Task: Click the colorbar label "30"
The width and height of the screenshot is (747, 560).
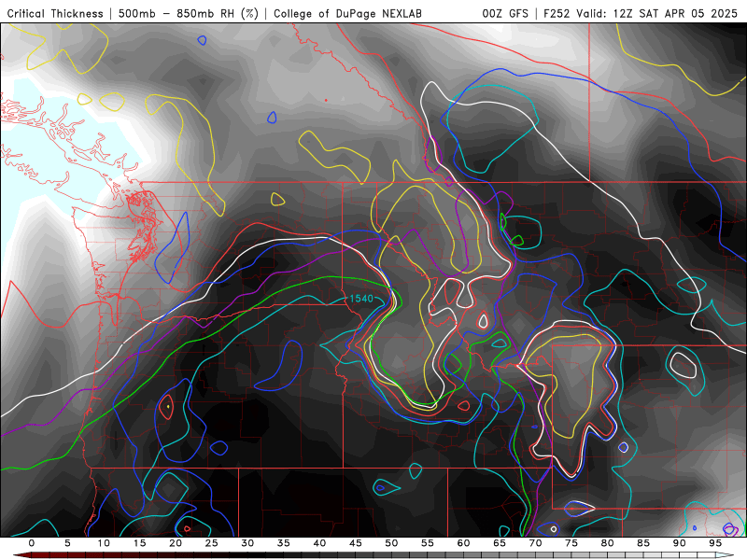Action: (247, 543)
